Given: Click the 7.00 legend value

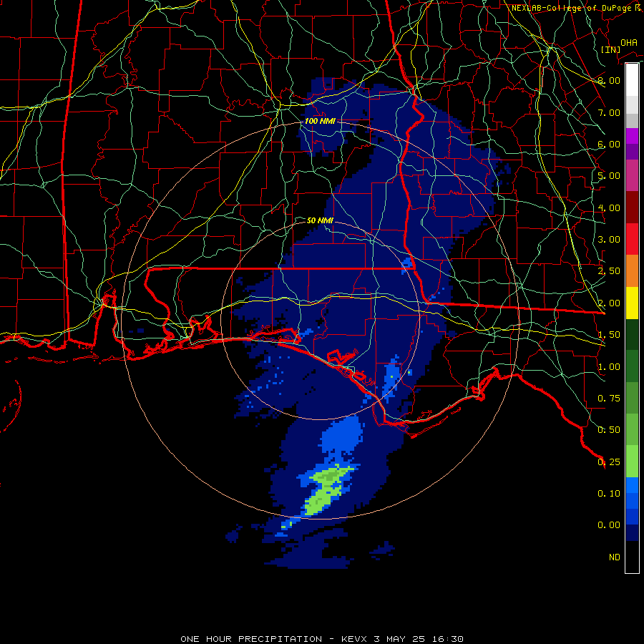Looking at the screenshot, I should [x=609, y=112].
